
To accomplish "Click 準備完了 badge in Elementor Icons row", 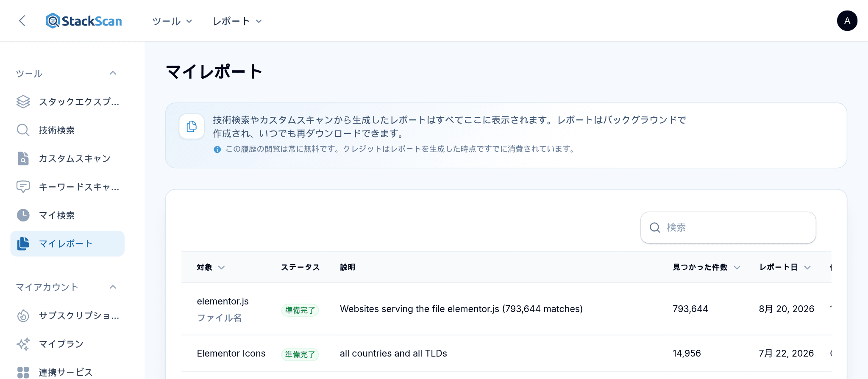I will pos(300,354).
